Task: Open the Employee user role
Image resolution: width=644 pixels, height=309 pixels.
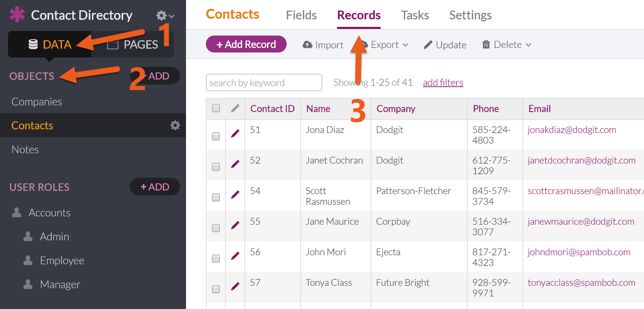Action: pyautogui.click(x=62, y=260)
